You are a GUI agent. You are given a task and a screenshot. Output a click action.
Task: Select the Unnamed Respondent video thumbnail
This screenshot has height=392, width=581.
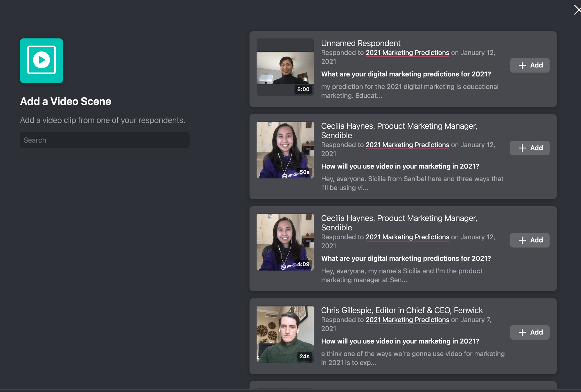tap(285, 67)
